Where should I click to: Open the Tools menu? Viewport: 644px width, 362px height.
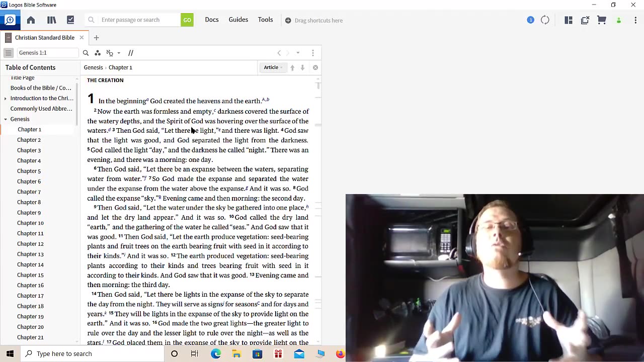pos(266,20)
